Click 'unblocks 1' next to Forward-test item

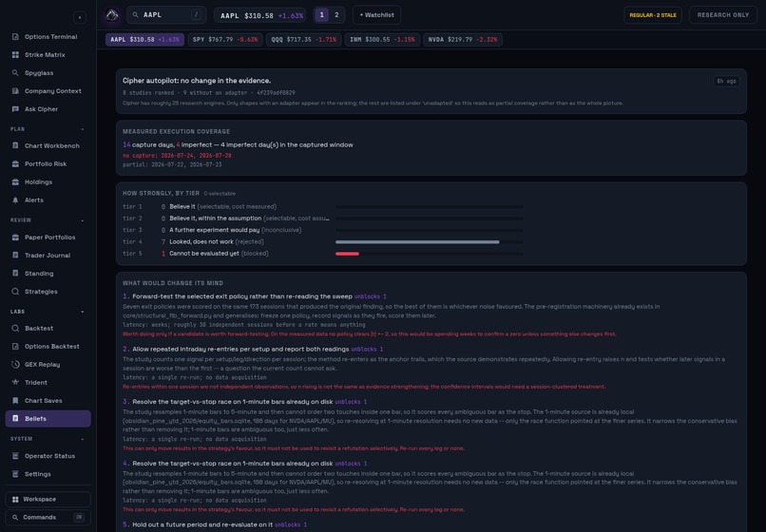pos(371,296)
